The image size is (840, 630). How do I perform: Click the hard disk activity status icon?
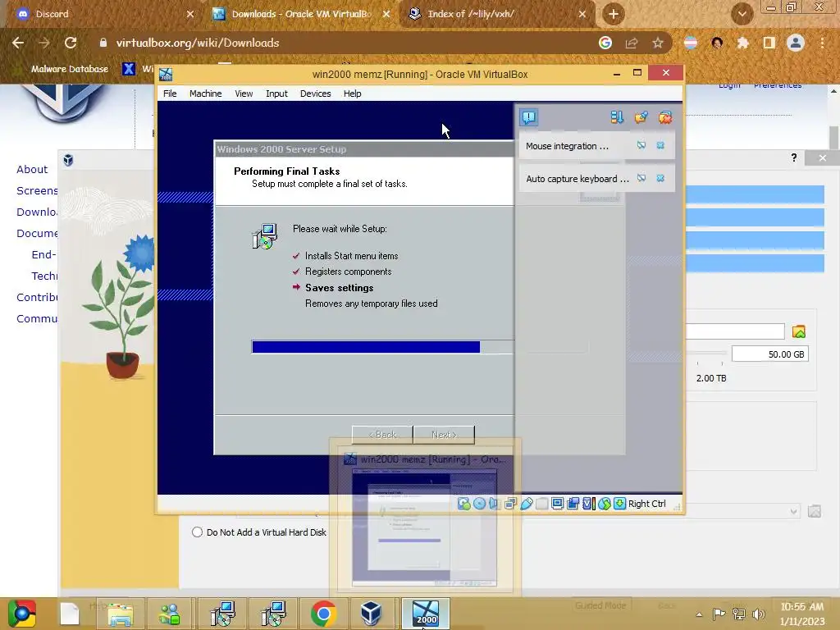coord(464,504)
